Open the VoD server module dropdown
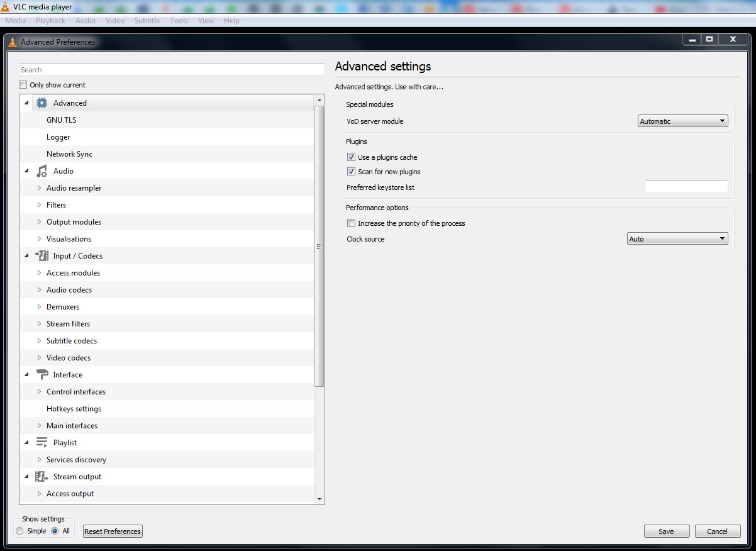The height and width of the screenshot is (551, 756). 682,121
